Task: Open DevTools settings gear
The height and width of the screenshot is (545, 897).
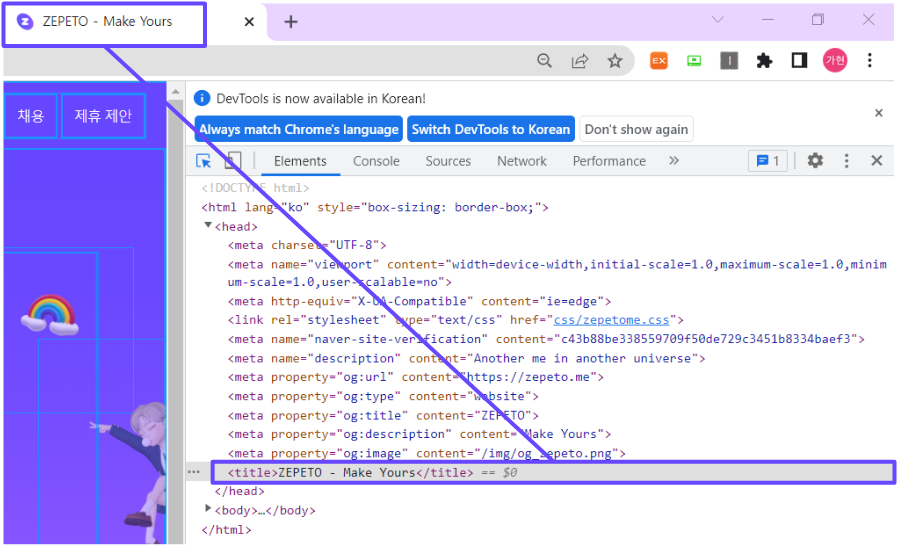Action: coord(815,161)
